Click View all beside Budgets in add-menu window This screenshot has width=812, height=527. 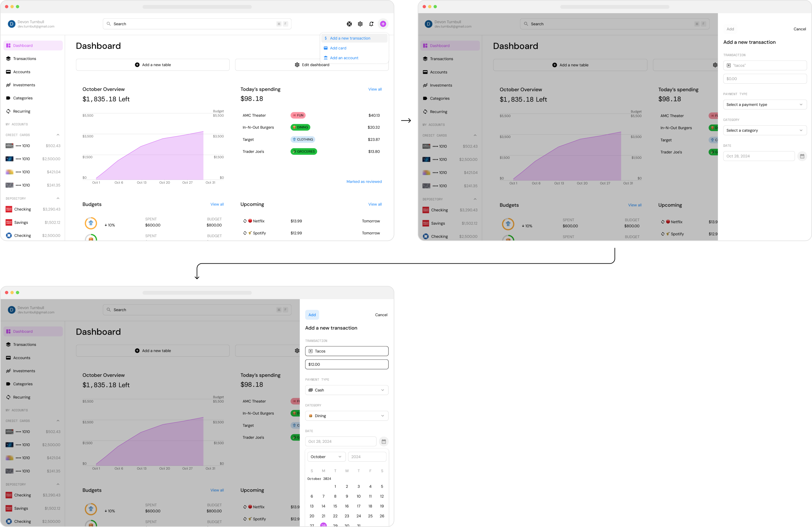pos(217,204)
